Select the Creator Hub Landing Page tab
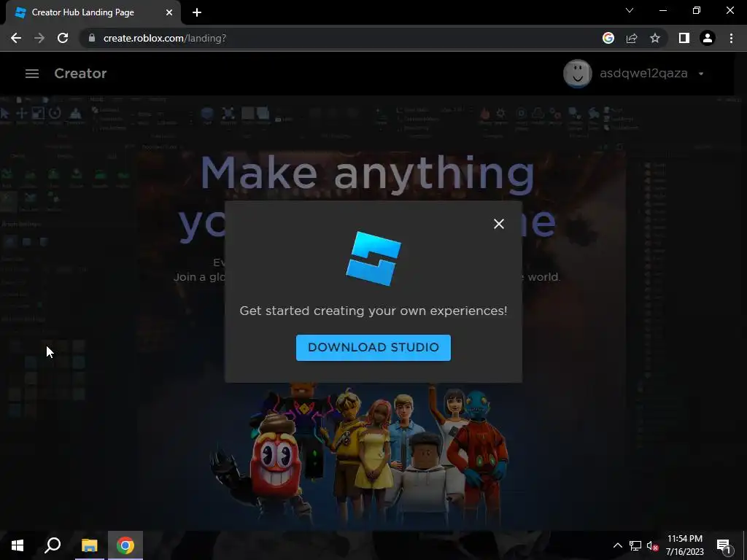 (93, 12)
